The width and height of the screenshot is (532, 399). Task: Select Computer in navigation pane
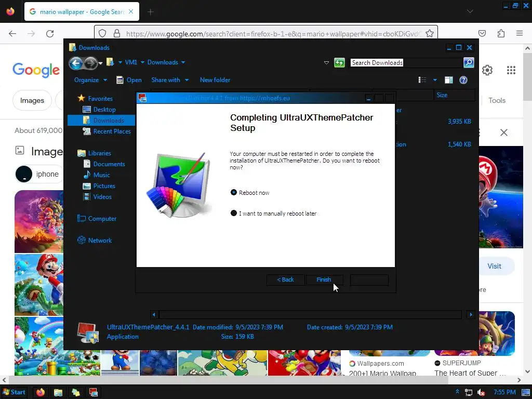(x=97, y=219)
